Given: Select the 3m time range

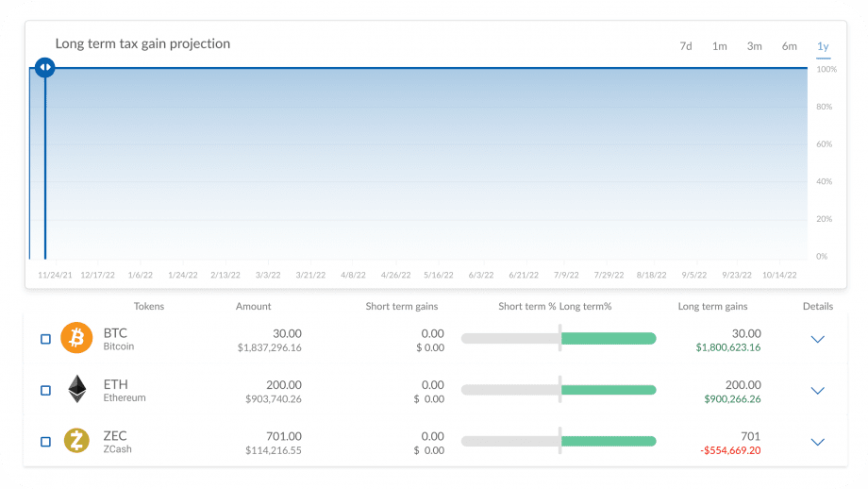Looking at the screenshot, I should tap(755, 46).
